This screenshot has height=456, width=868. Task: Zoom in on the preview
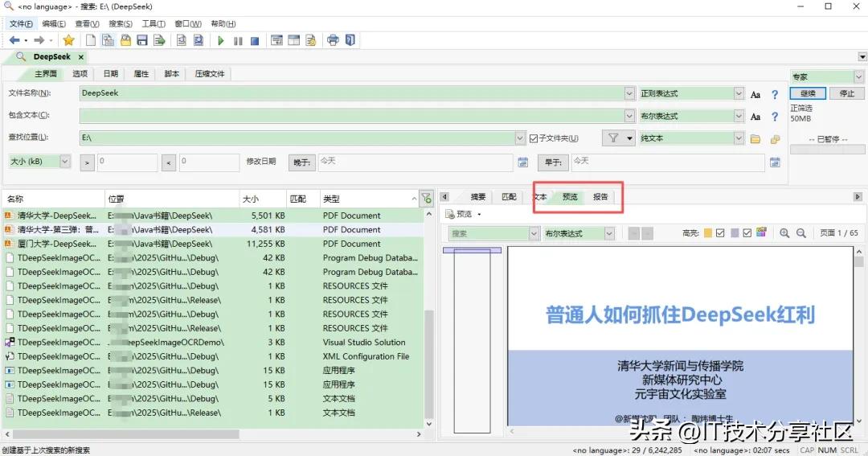(784, 233)
